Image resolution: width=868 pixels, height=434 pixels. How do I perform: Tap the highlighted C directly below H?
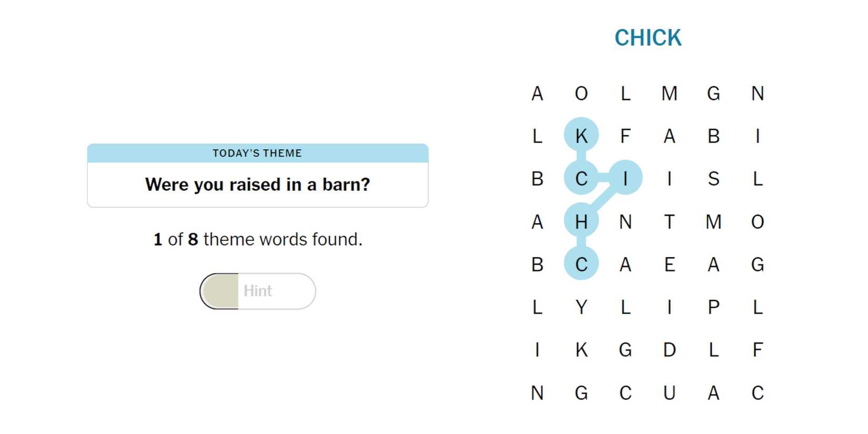[581, 264]
